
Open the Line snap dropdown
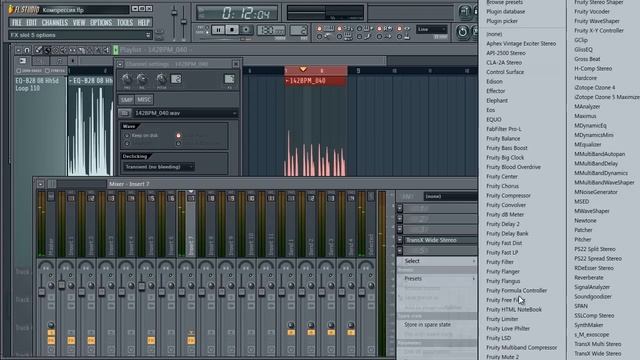431,29
